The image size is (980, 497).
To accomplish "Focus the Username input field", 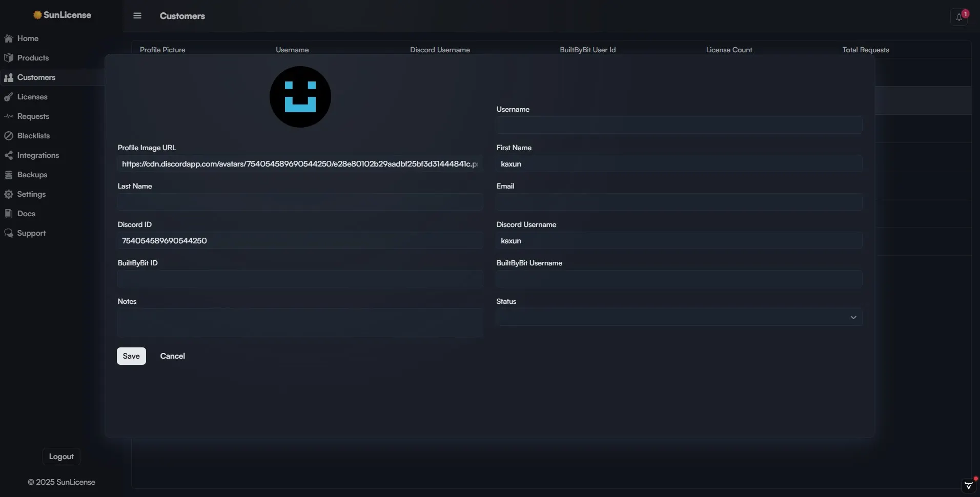I will click(x=679, y=125).
